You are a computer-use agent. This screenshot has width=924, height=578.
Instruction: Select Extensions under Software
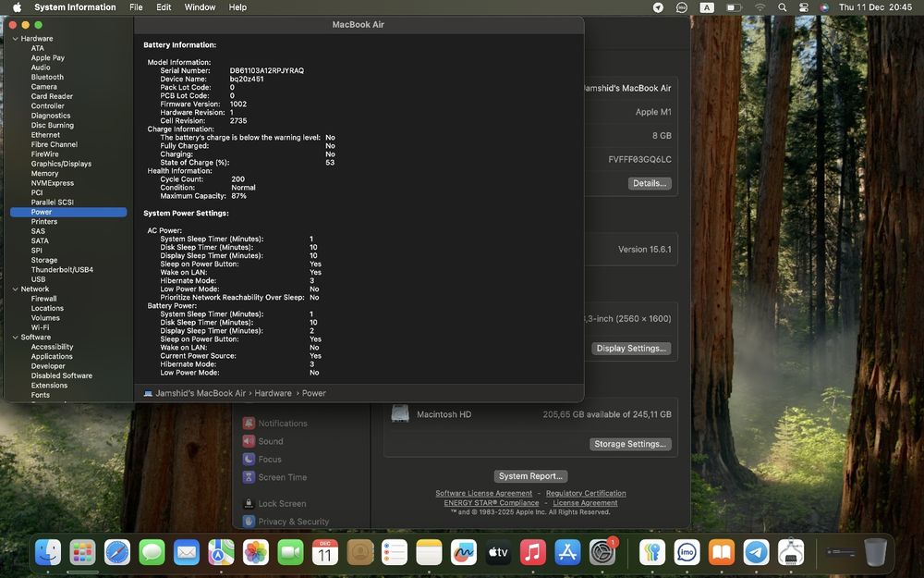[x=49, y=385]
